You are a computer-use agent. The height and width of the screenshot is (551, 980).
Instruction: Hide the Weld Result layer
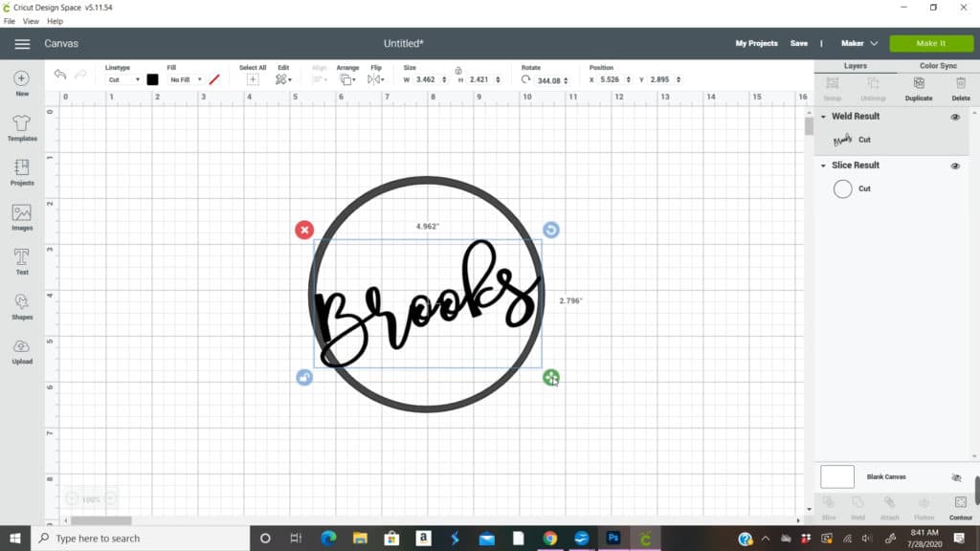[955, 117]
